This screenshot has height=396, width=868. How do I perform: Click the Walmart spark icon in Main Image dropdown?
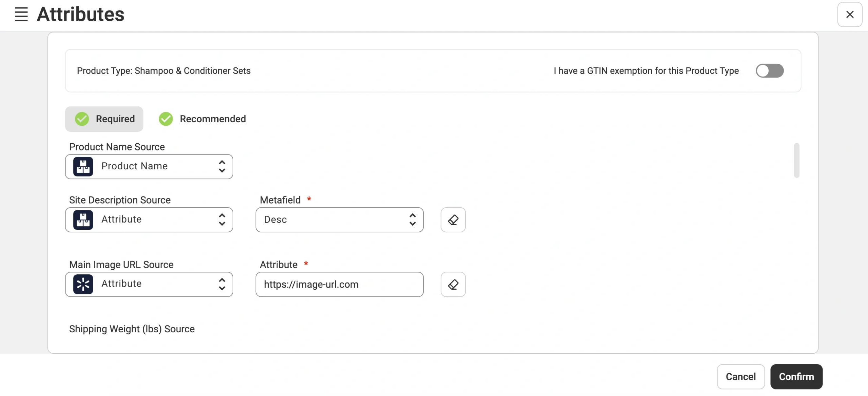[x=83, y=284]
